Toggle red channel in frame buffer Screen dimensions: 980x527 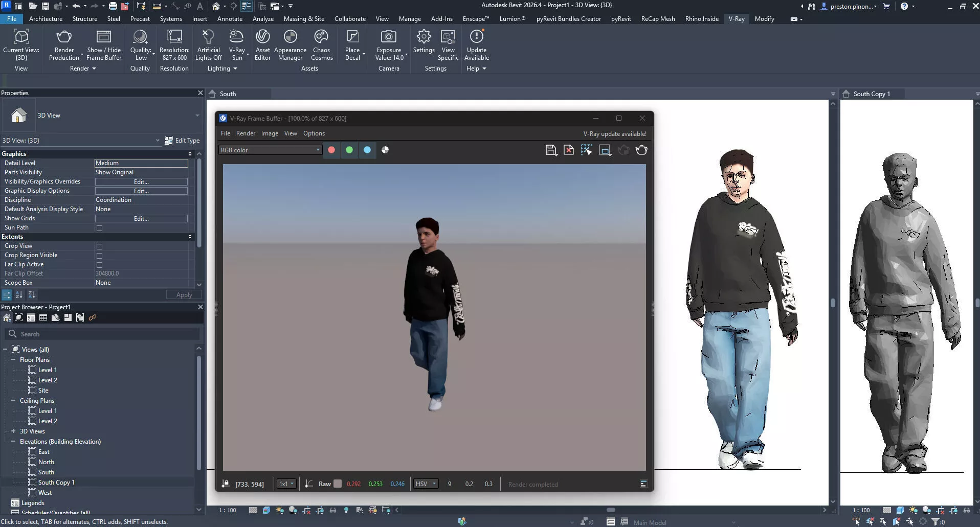click(x=331, y=150)
